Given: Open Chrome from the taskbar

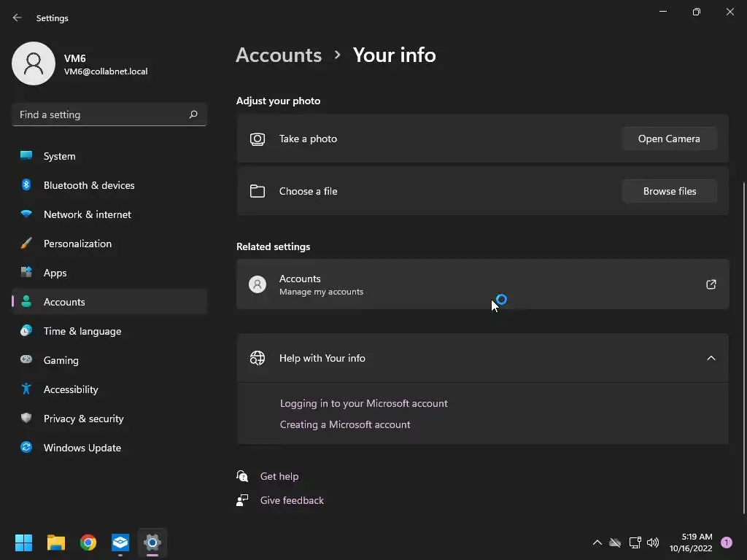Looking at the screenshot, I should [88, 542].
